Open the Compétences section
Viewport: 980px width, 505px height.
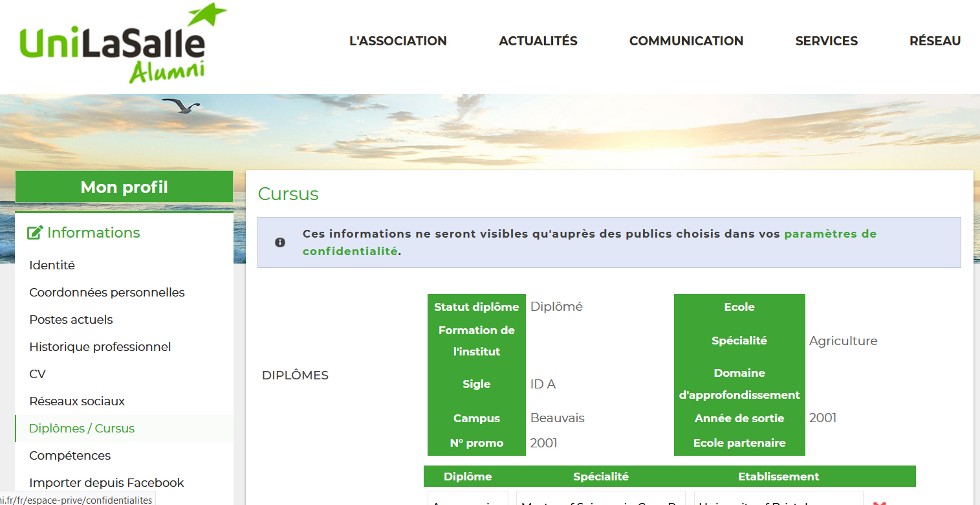(x=70, y=455)
